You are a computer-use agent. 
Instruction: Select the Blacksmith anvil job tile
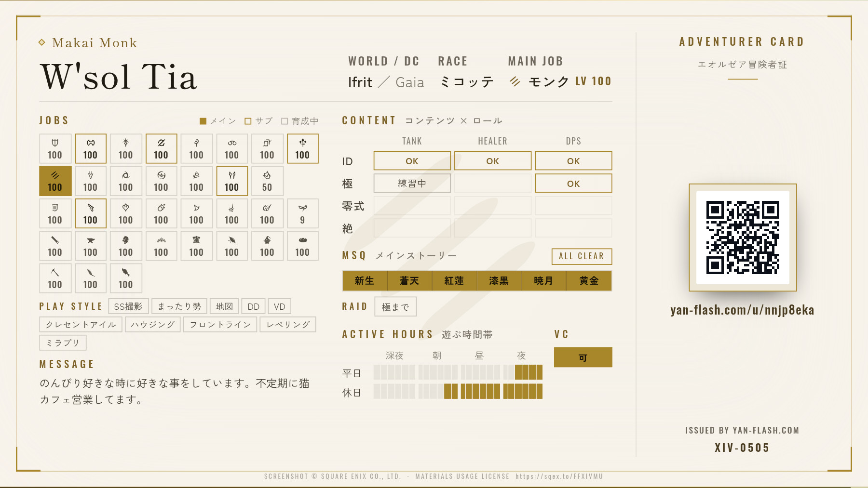tap(90, 246)
